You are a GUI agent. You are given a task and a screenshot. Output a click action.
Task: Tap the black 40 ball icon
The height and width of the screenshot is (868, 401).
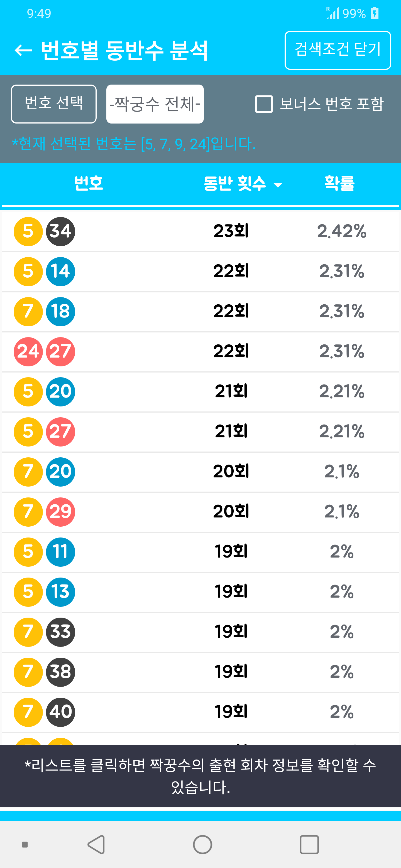pyautogui.click(x=61, y=712)
